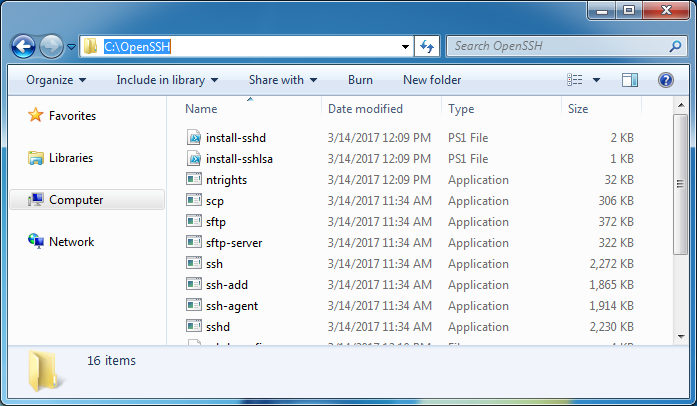Select the ntrights file name
The height and width of the screenshot is (406, 697).
226,180
